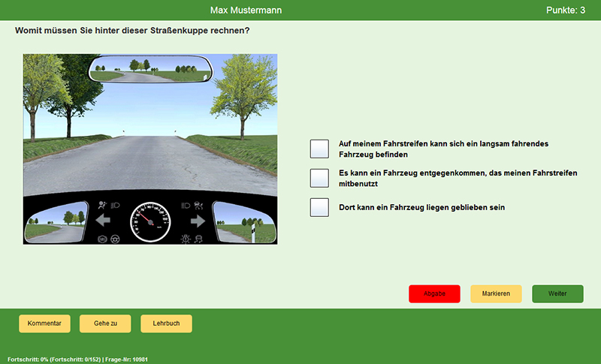This screenshot has width=601, height=364.
Task: Click the left side mirror view
Action: coord(56,222)
